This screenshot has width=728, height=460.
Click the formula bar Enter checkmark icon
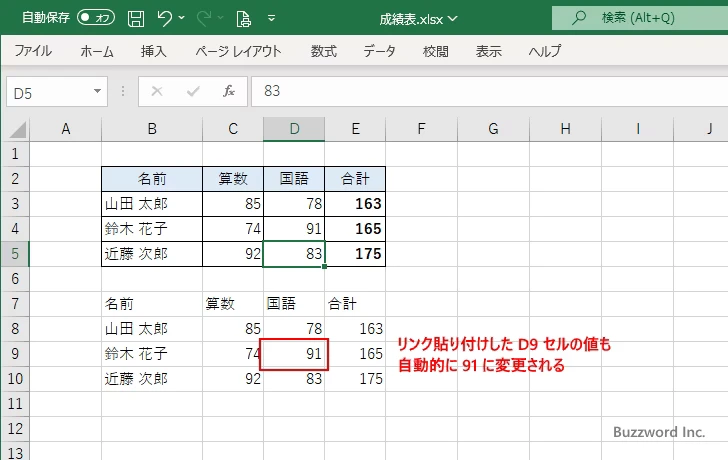click(193, 91)
